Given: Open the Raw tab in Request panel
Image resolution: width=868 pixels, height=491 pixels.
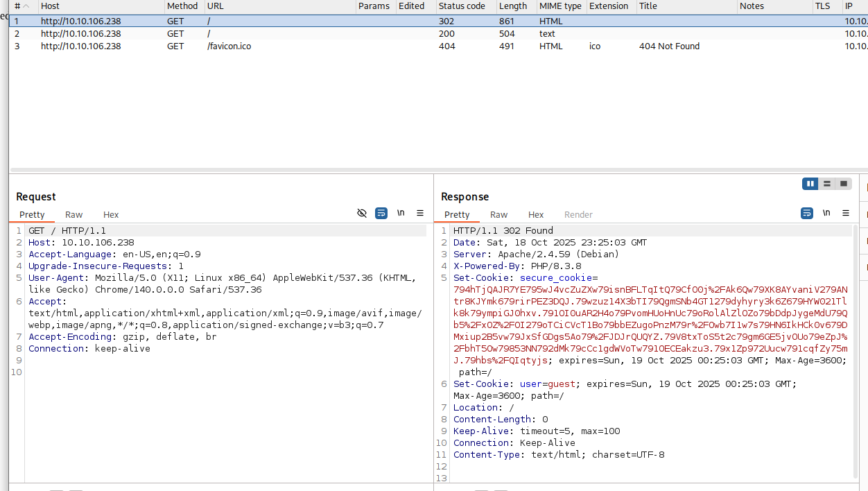Looking at the screenshot, I should click(x=73, y=215).
